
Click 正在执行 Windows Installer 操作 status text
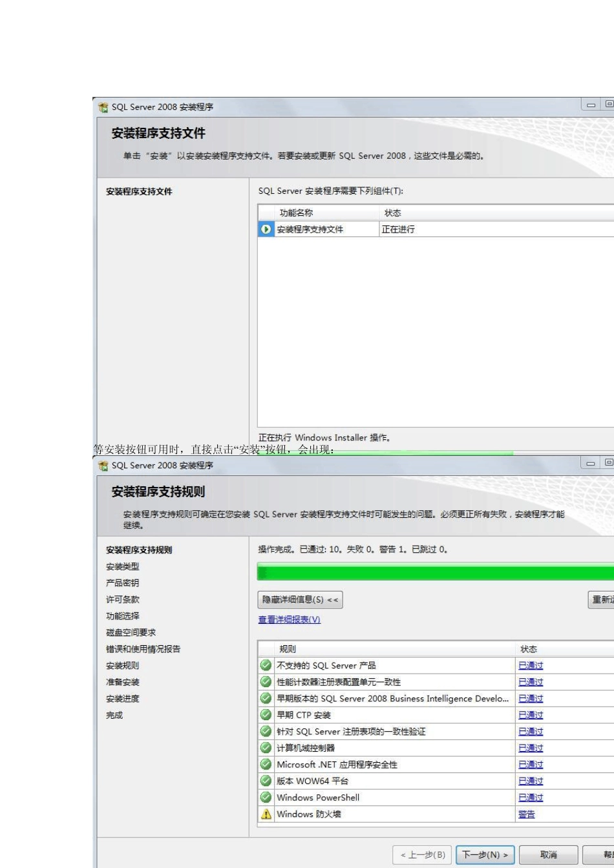point(324,438)
